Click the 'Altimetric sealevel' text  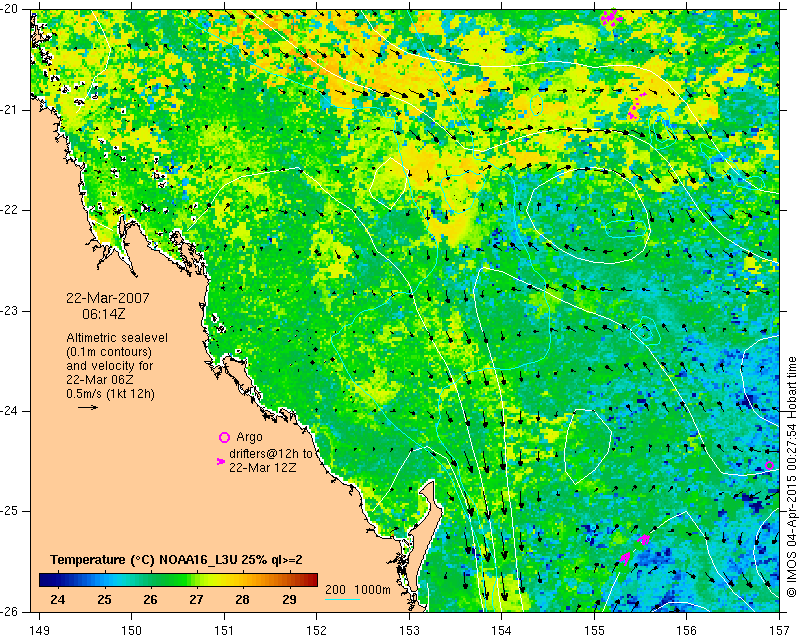coord(117,338)
